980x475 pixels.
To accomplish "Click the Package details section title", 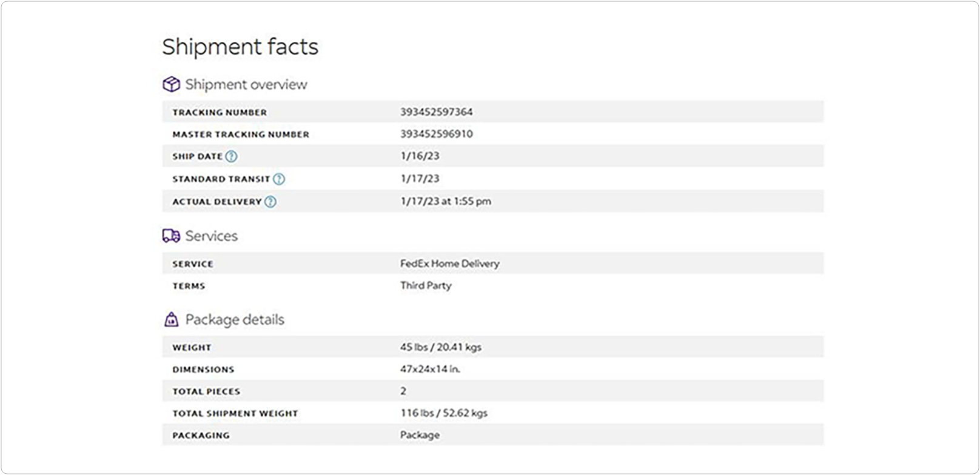I will (x=235, y=319).
